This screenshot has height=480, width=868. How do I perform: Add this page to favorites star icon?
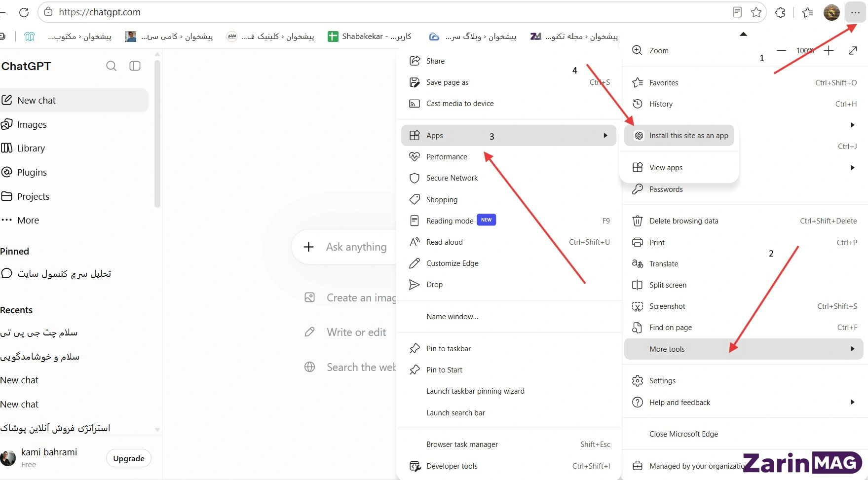(x=756, y=12)
